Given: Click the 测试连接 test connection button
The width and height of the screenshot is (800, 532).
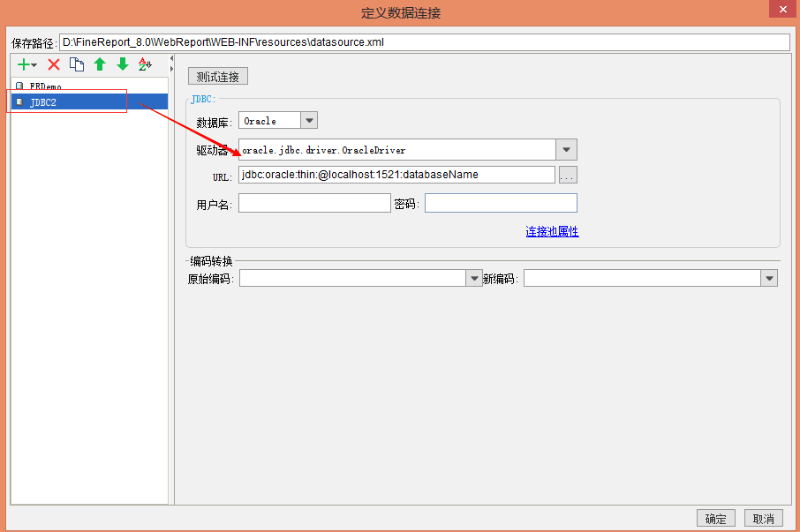Looking at the screenshot, I should click(218, 77).
